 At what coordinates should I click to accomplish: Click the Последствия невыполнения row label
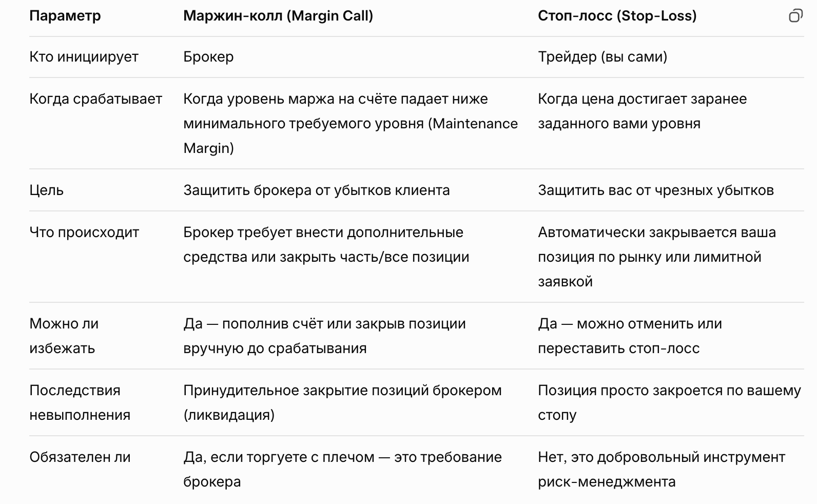tap(80, 402)
